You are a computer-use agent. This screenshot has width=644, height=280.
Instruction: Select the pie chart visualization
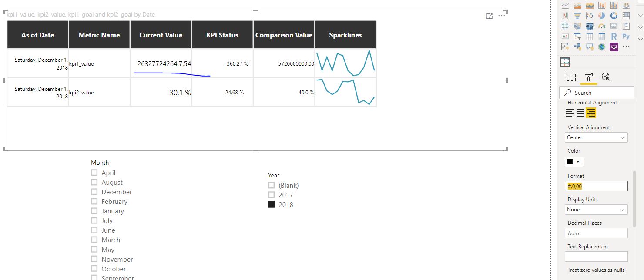(602, 16)
